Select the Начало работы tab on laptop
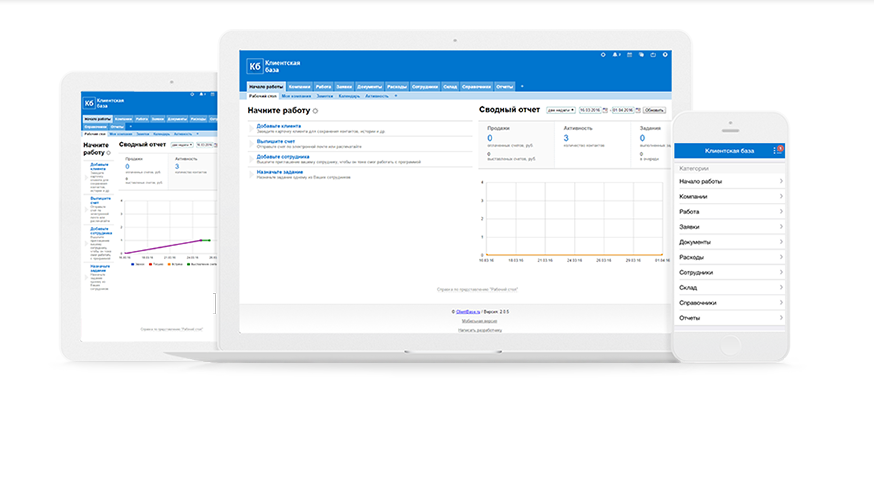The height and width of the screenshot is (488, 874). (266, 86)
